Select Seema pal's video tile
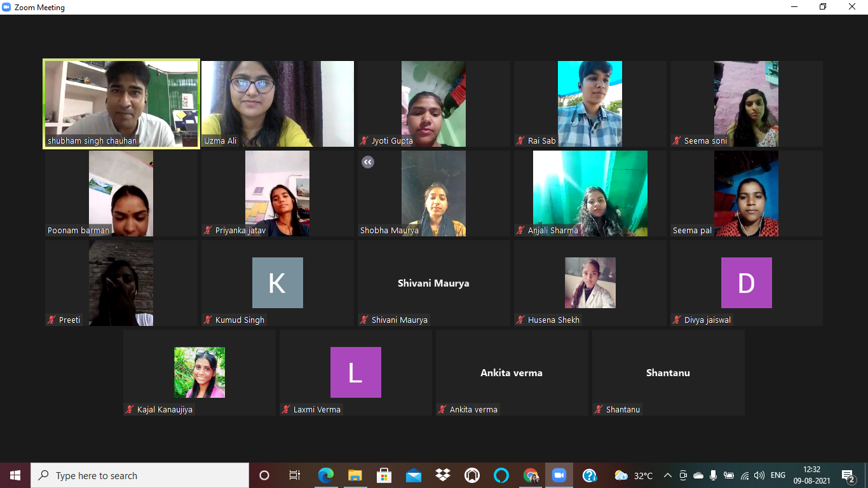Image resolution: width=868 pixels, height=488 pixels. 747,194
